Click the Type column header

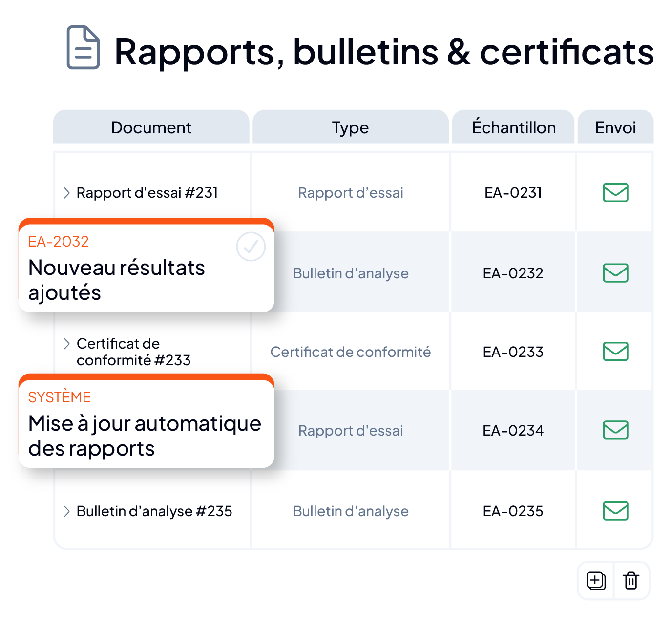(x=351, y=127)
